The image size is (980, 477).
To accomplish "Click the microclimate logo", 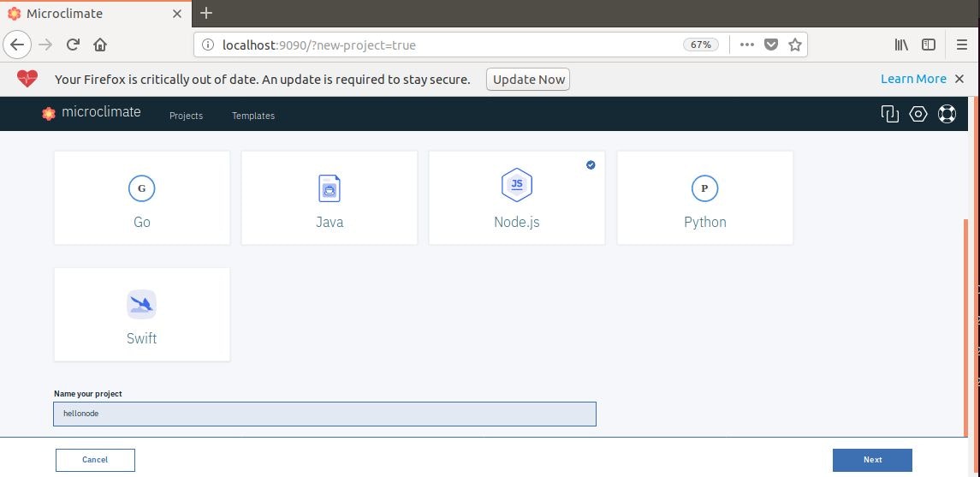I will [x=92, y=112].
